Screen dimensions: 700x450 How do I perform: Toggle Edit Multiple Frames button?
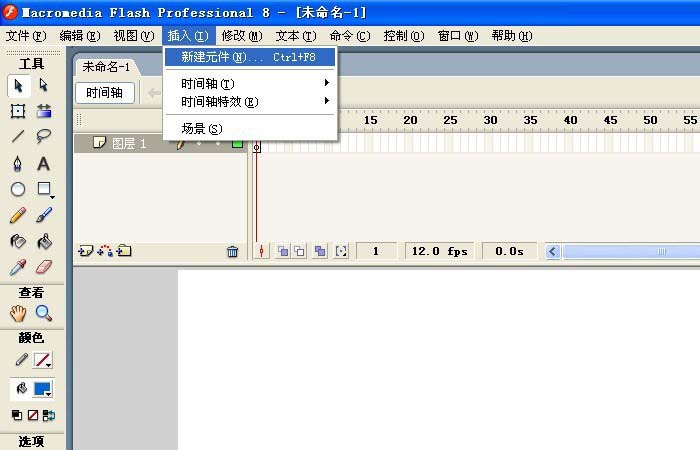point(320,251)
